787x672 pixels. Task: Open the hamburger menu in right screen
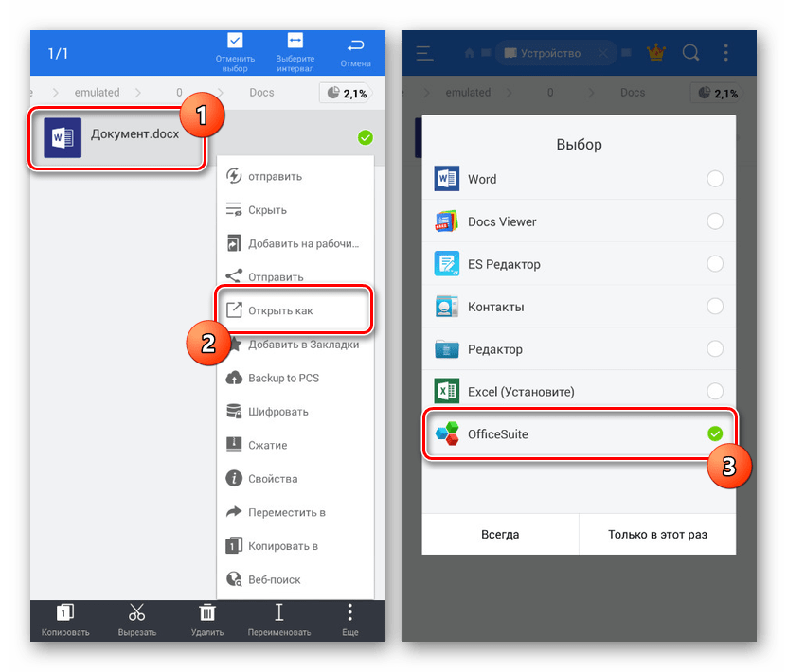pos(424,53)
